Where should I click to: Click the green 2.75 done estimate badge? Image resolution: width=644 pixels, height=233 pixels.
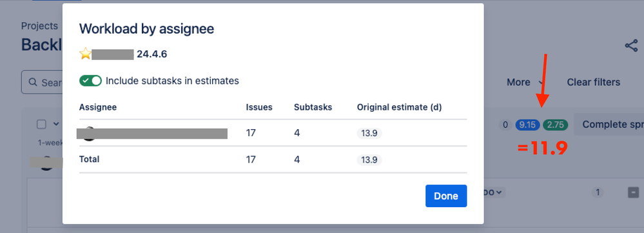555,125
